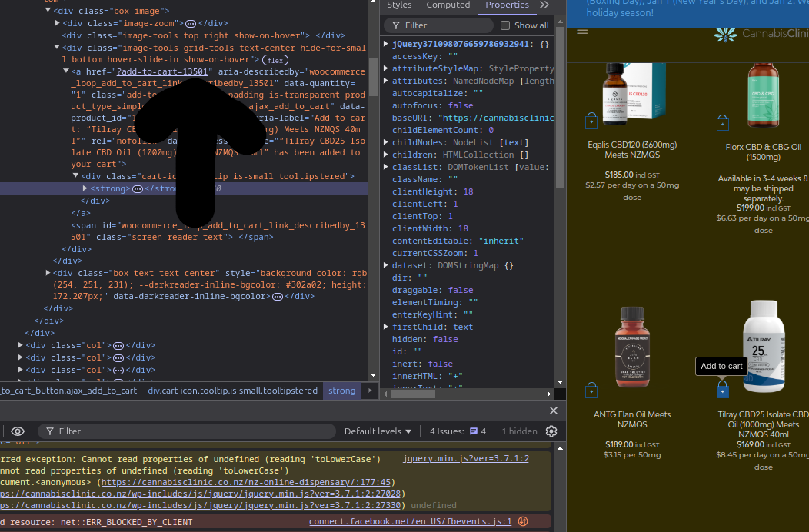Click the flex badge in Elements
The width and height of the screenshot is (809, 532).
click(275, 60)
